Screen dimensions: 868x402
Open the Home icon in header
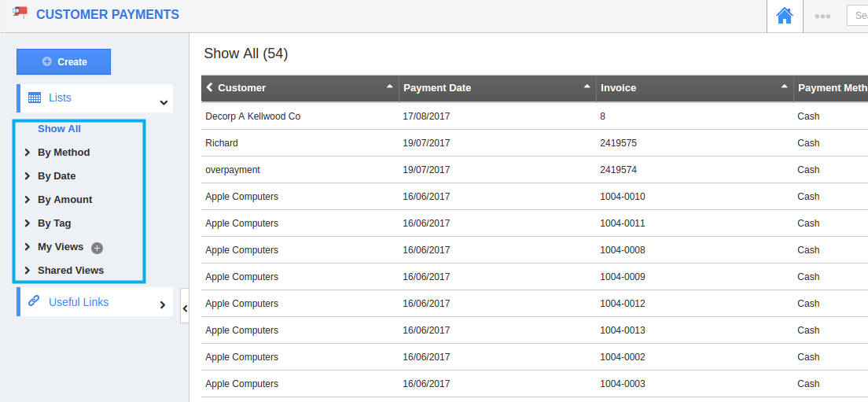pos(785,16)
